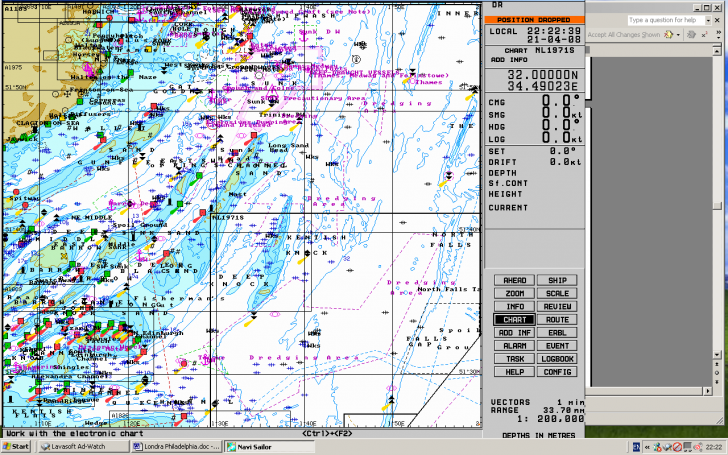Viewport: 728px width, 455px height.
Task: Open the ALARM panel
Action: pos(514,345)
